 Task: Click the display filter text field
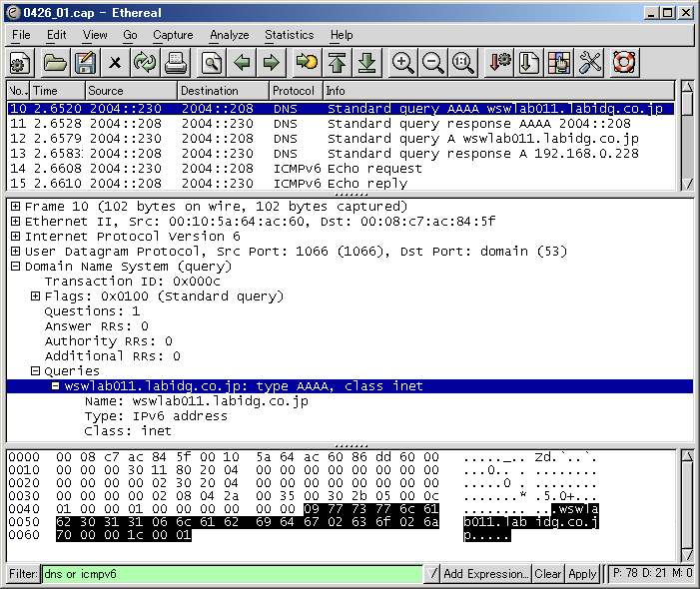(x=230, y=574)
